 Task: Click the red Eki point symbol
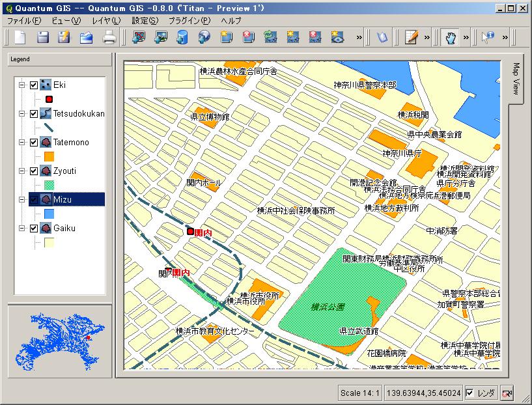pyautogui.click(x=49, y=99)
